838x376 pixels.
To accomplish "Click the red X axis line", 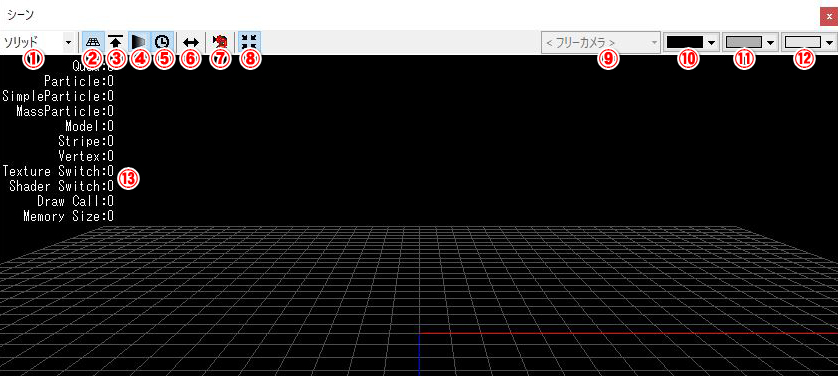I will (628, 333).
